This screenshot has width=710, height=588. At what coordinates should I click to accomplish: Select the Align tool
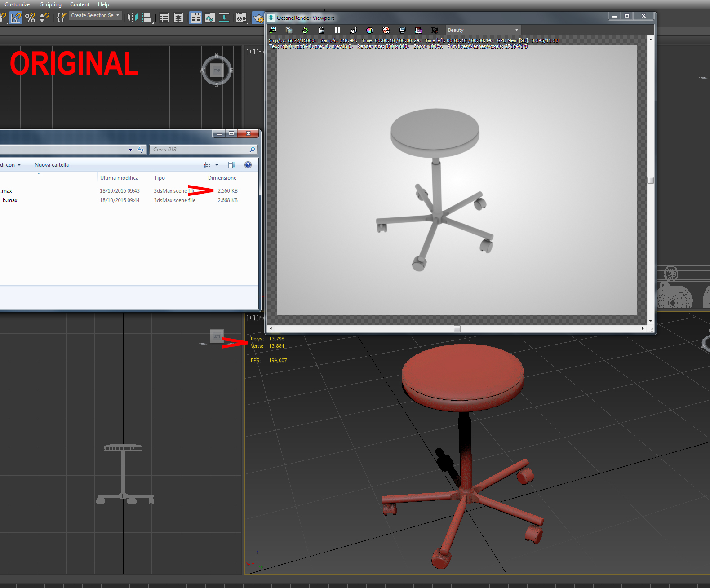[x=147, y=18]
